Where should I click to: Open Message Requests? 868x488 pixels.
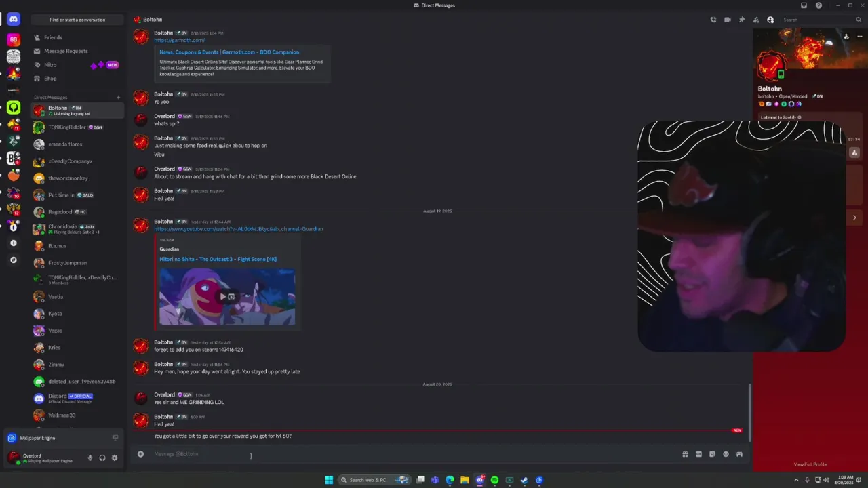coord(77,51)
